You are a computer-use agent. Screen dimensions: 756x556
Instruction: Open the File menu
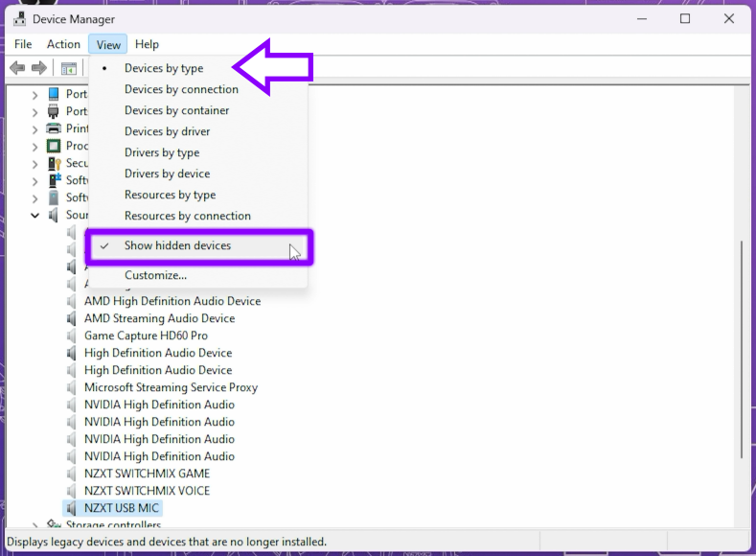[x=23, y=44]
